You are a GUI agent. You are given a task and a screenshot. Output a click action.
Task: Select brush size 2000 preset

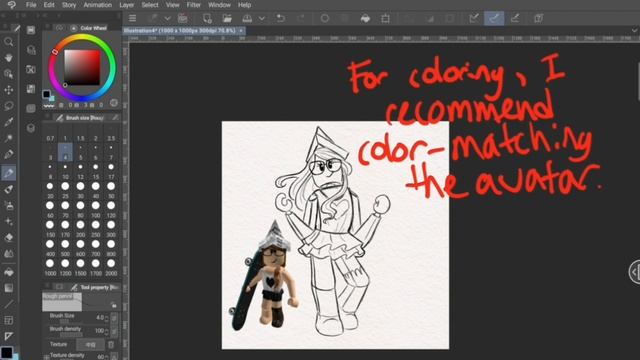[x=111, y=268]
